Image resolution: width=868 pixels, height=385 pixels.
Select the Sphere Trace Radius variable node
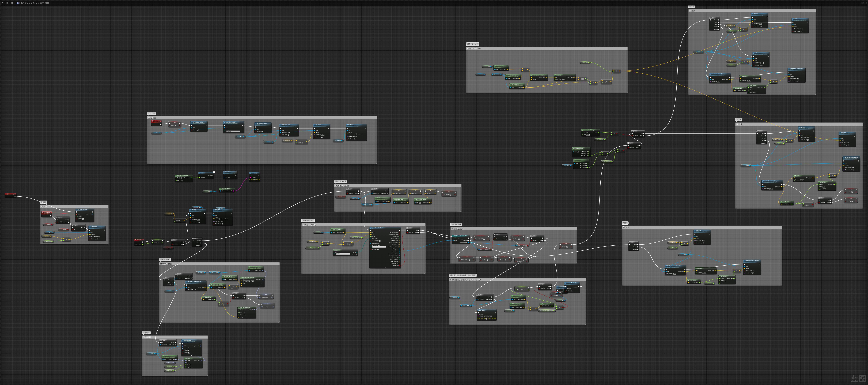pyautogui.click(x=356, y=237)
